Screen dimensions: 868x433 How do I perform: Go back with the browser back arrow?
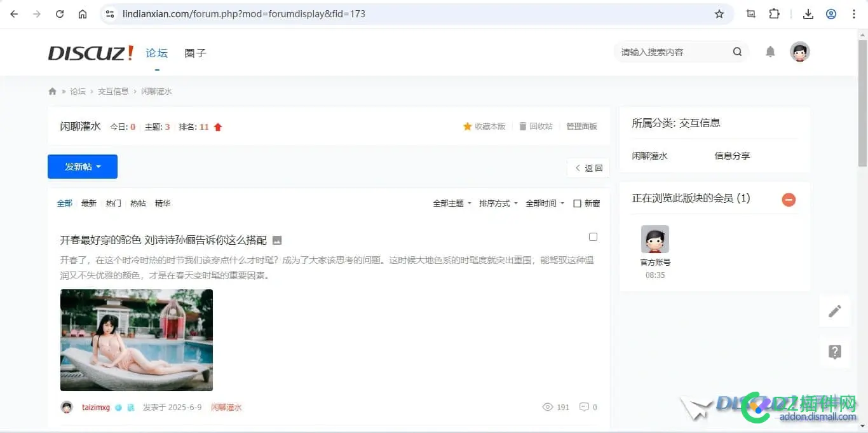point(14,14)
